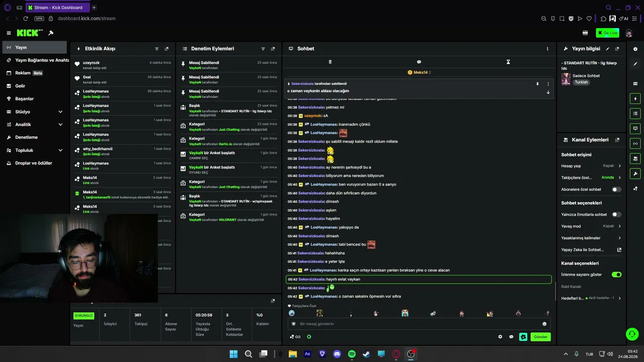
Task: Unpin the pinned Sekersizkoala message
Action: (x=537, y=84)
